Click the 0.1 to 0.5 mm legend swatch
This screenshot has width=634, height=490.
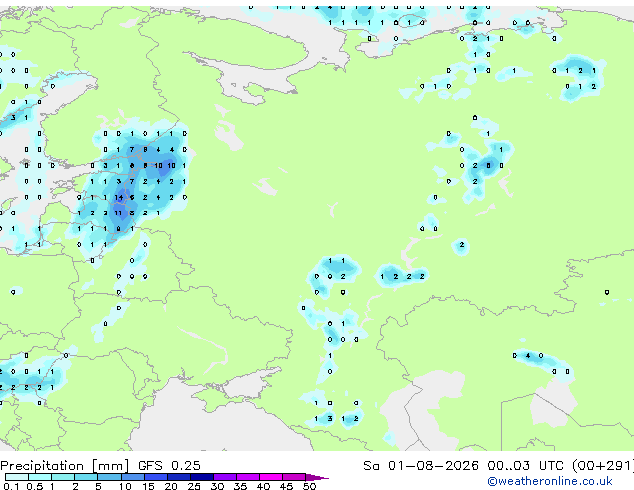(17, 477)
